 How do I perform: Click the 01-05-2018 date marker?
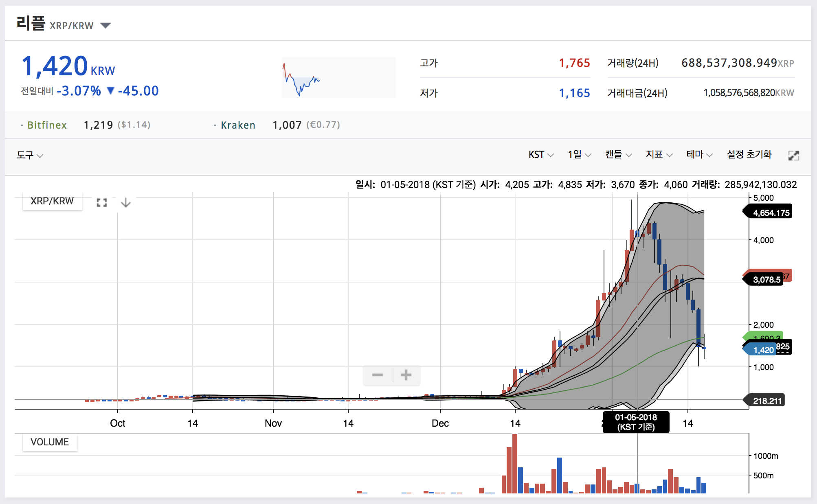click(636, 422)
